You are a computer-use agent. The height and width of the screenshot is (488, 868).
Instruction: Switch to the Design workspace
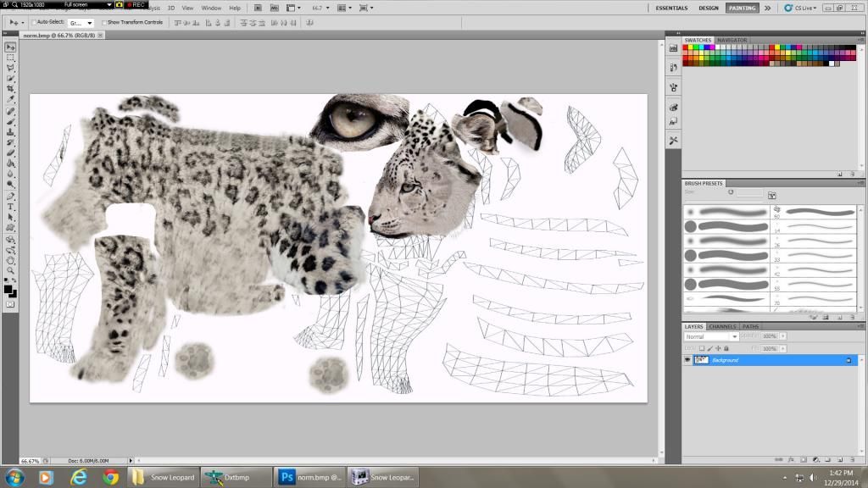coord(709,8)
